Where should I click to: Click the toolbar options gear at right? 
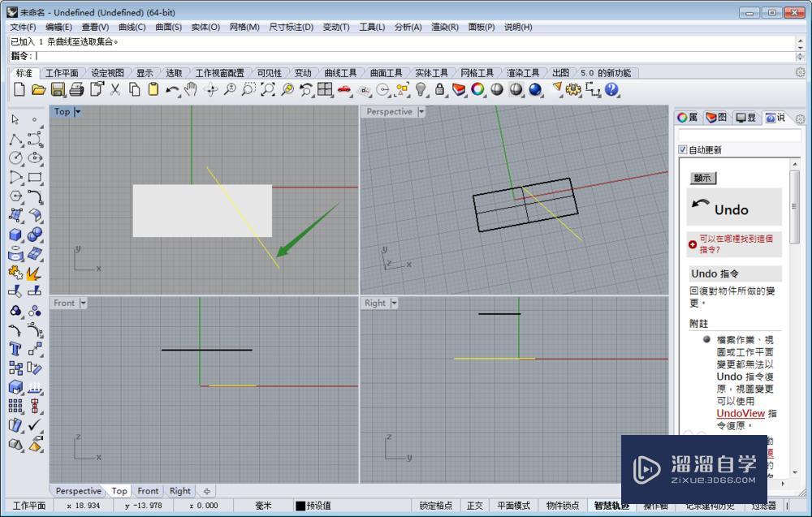(800, 72)
